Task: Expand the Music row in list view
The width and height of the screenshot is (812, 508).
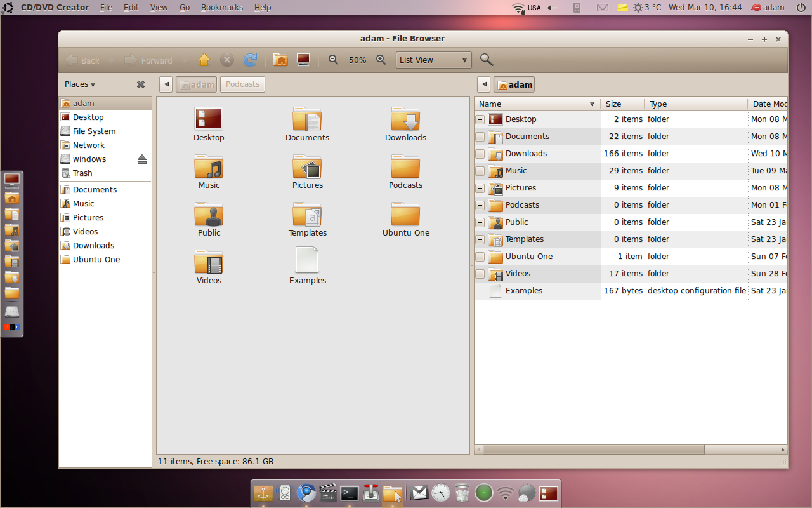Action: [480, 171]
